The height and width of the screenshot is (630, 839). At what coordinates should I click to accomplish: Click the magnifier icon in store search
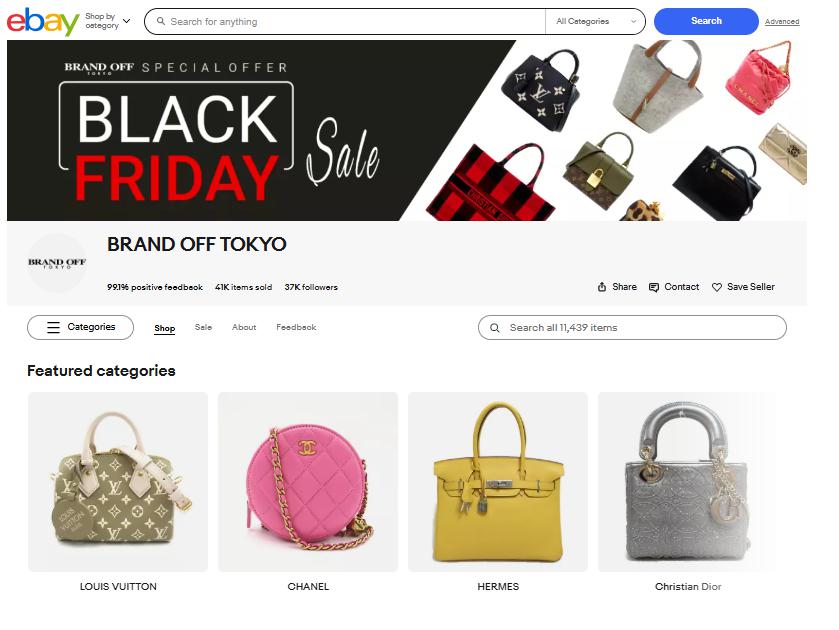pos(495,328)
